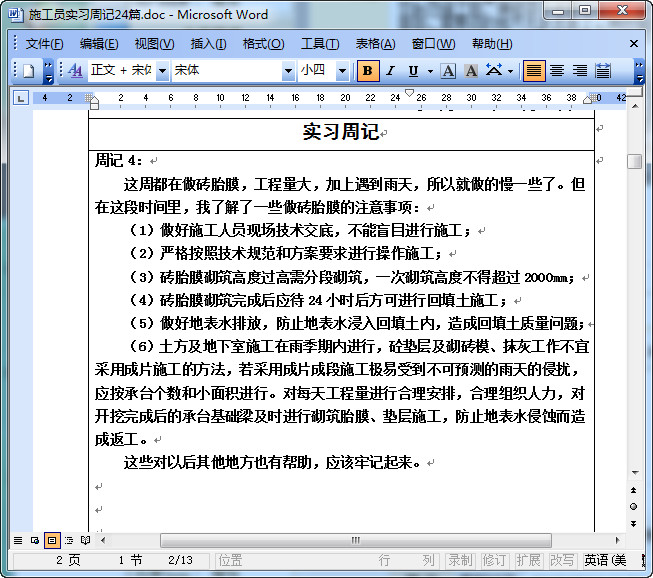The height and width of the screenshot is (578, 653).
Task: Click the 实习周记 heading text
Action: pyautogui.click(x=340, y=132)
